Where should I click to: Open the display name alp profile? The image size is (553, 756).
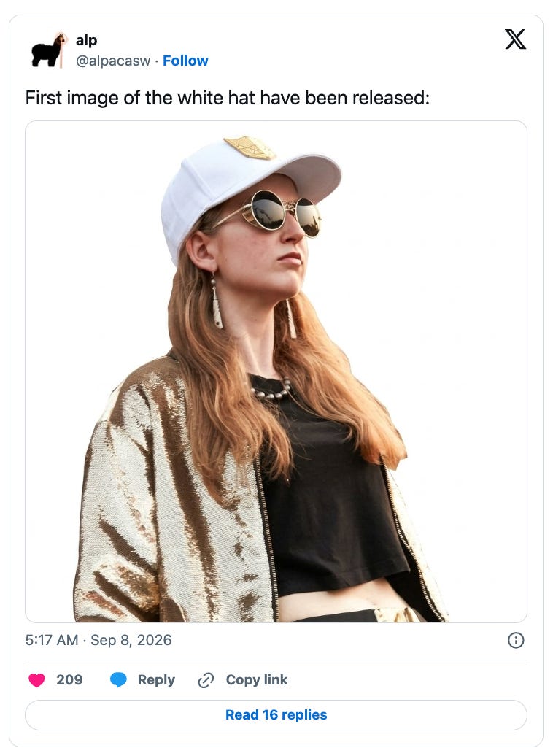86,41
